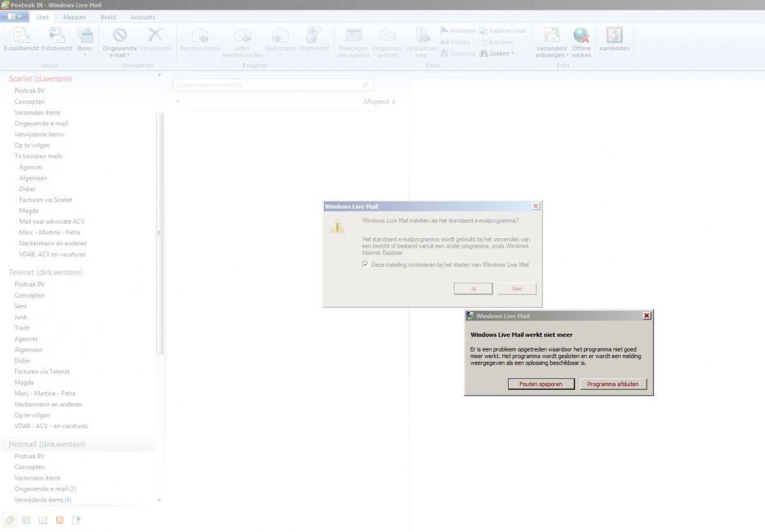Viewport: 765px width, 532px height.
Task: Open the Trash folder under Telenet
Action: point(22,327)
